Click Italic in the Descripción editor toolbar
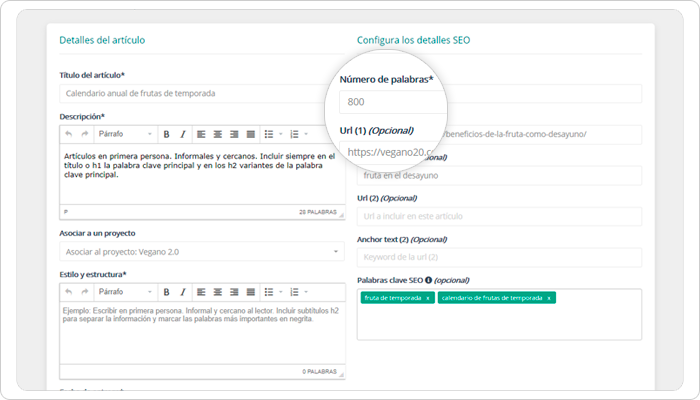The image size is (700, 400). click(182, 134)
